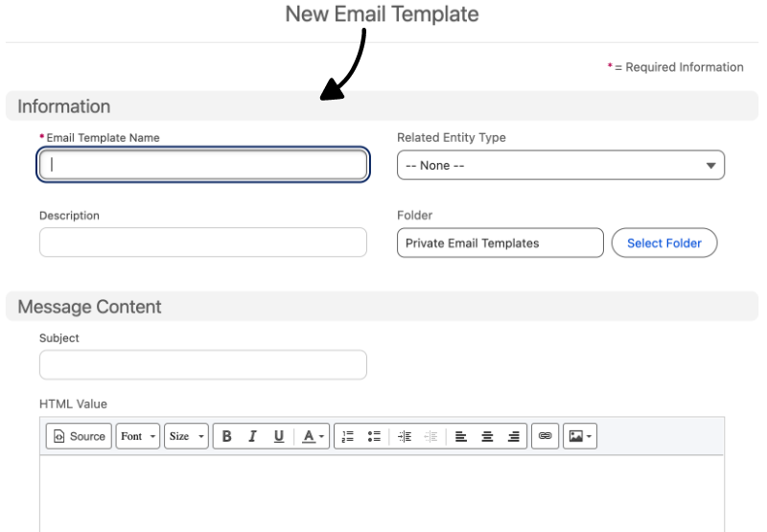This screenshot has height=532, width=767.
Task: Click the Private Email Templates folder field
Action: tap(500, 243)
